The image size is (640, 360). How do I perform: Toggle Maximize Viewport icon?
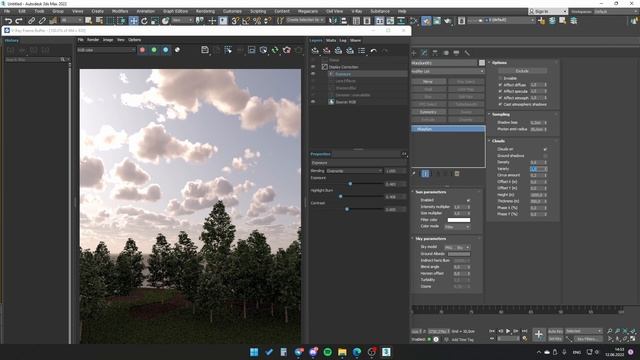pyautogui.click(x=633, y=338)
